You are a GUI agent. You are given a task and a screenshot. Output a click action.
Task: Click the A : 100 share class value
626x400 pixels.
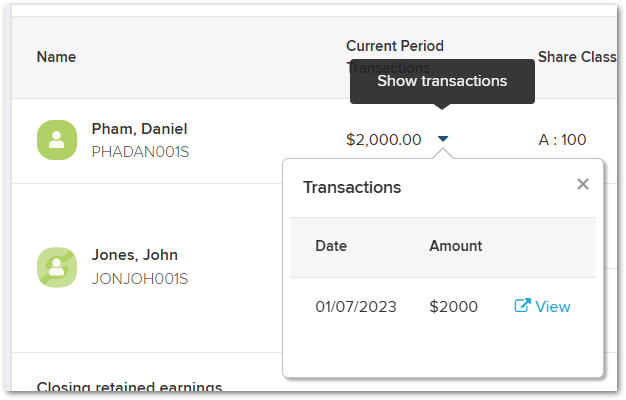pyautogui.click(x=562, y=140)
